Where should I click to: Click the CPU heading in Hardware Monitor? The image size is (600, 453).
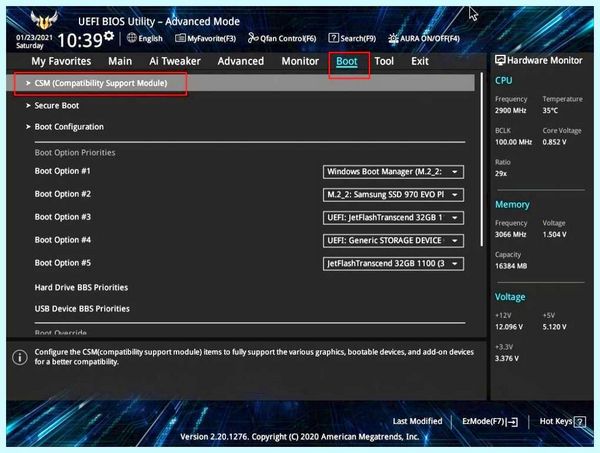click(x=503, y=81)
